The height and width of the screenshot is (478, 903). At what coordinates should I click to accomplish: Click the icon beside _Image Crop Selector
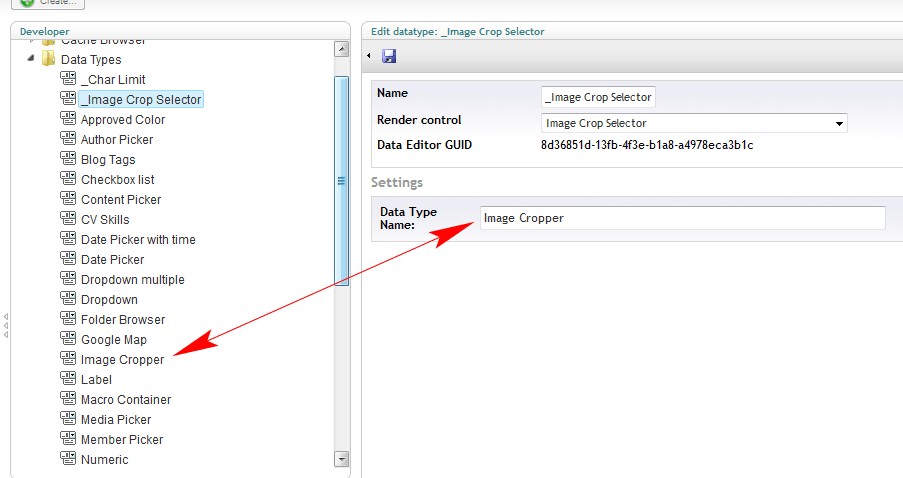(68, 98)
